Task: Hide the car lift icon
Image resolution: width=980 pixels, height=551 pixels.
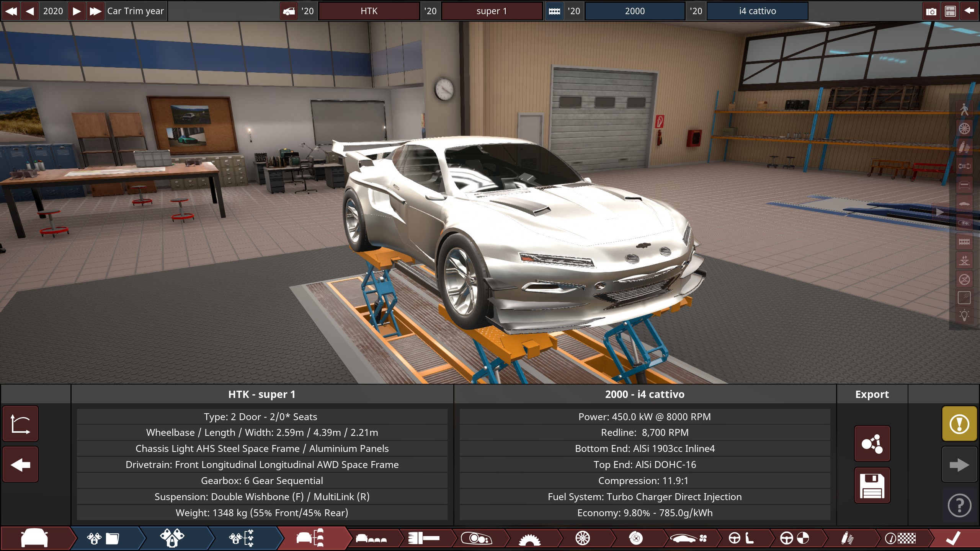Action: pyautogui.click(x=964, y=279)
